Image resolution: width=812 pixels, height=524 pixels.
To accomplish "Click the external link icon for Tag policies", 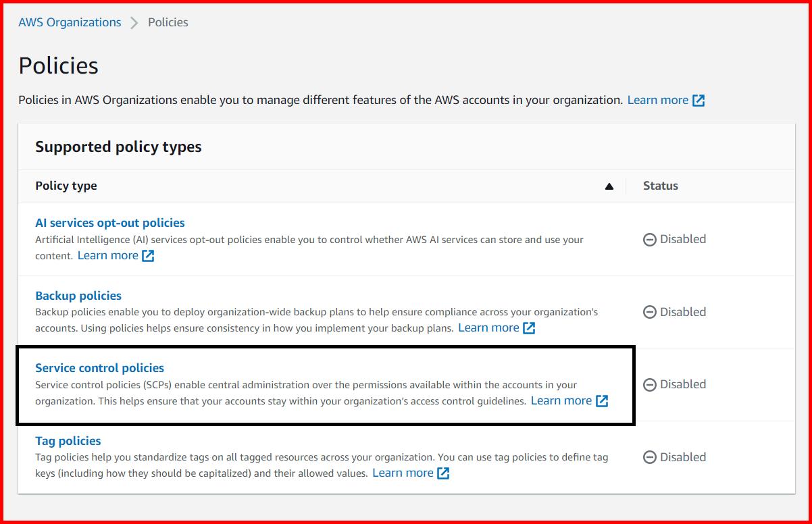I will (x=442, y=473).
